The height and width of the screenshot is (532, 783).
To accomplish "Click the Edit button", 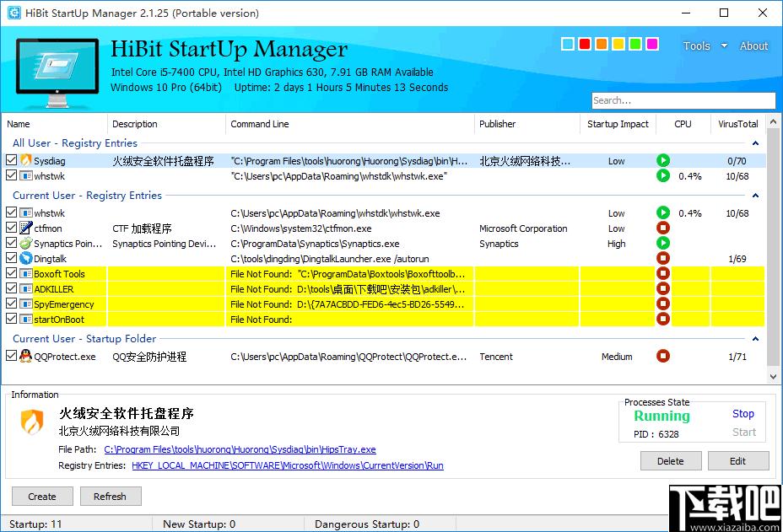I will pos(738,461).
